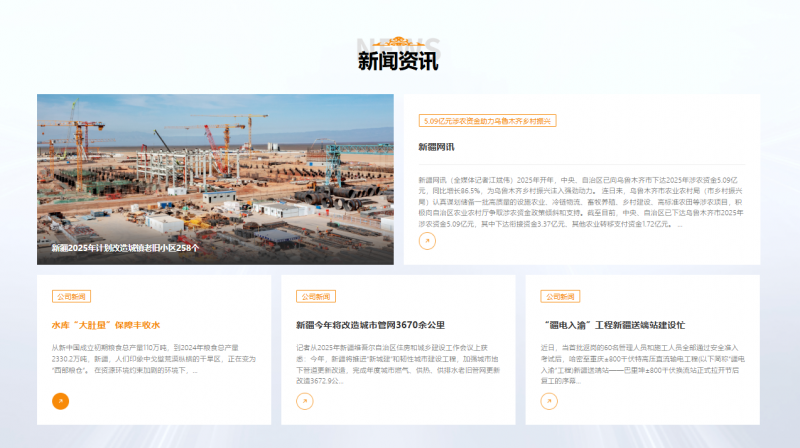800x448 pixels.
Task: Select the 5.09亿元涉农资金助力乌鲁木齐乡村振兴 tag
Action: tap(487, 121)
